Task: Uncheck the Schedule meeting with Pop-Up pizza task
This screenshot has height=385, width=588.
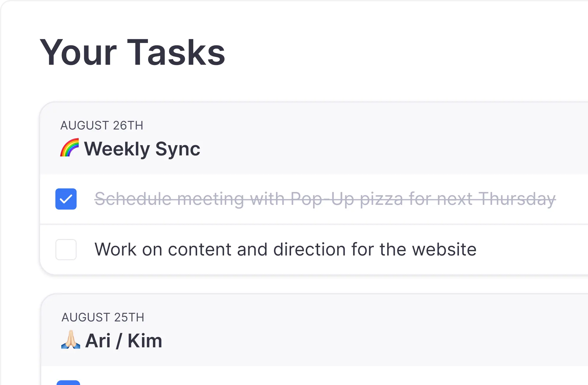Action: [66, 199]
